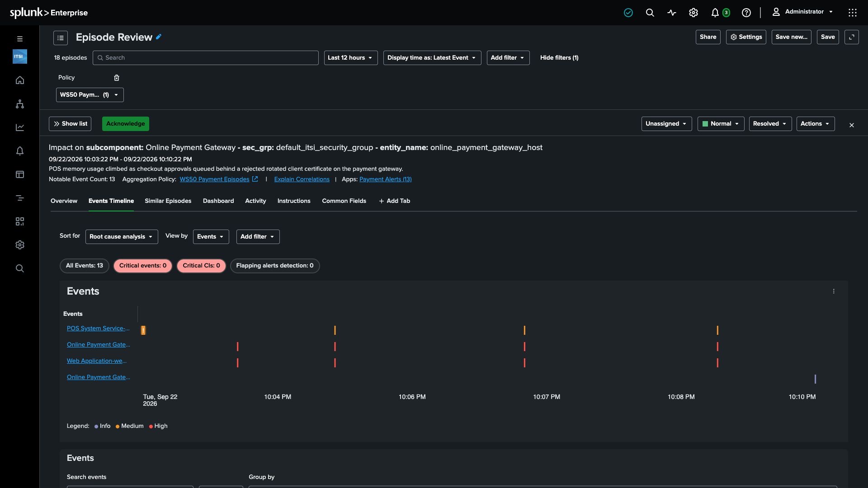Open the line chart analytics sidebar icon
This screenshot has width=868, height=488.
[x=20, y=127]
